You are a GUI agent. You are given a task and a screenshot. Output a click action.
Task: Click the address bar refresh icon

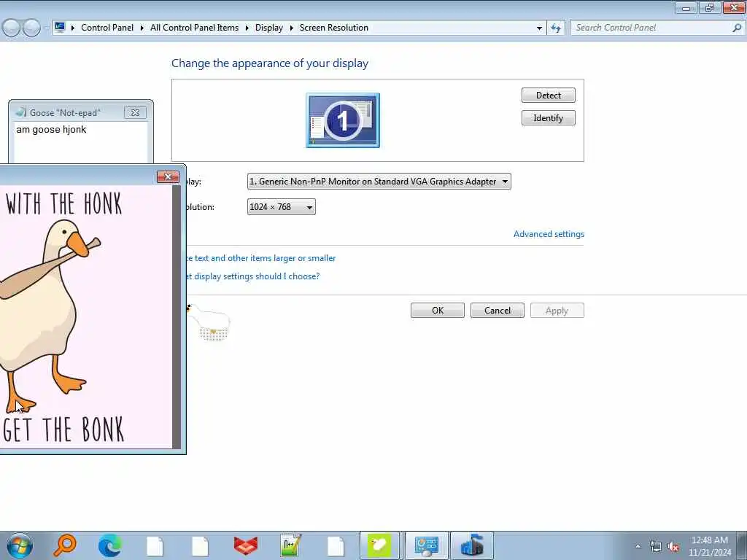556,28
